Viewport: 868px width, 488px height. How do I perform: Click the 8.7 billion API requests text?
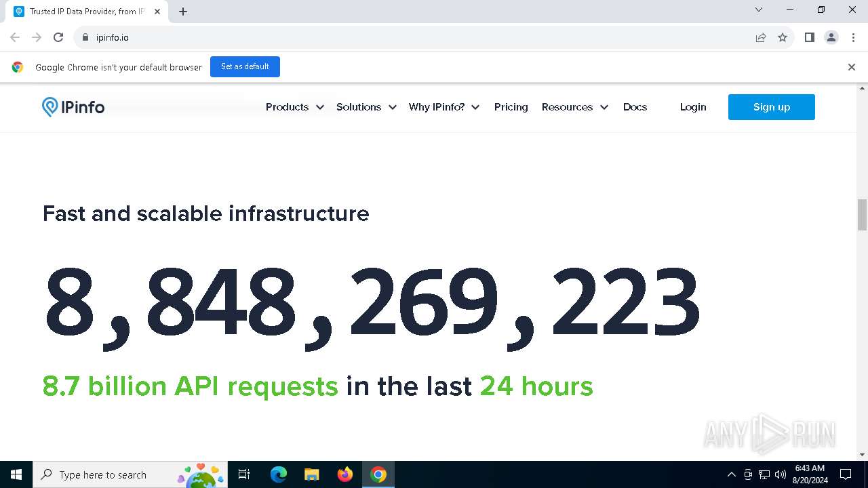click(191, 386)
